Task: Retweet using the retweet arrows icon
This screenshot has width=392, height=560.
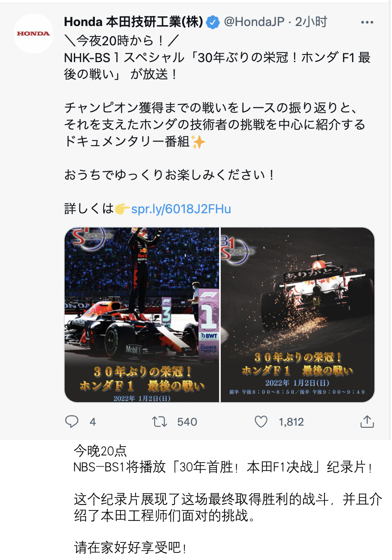Action: pos(159,421)
